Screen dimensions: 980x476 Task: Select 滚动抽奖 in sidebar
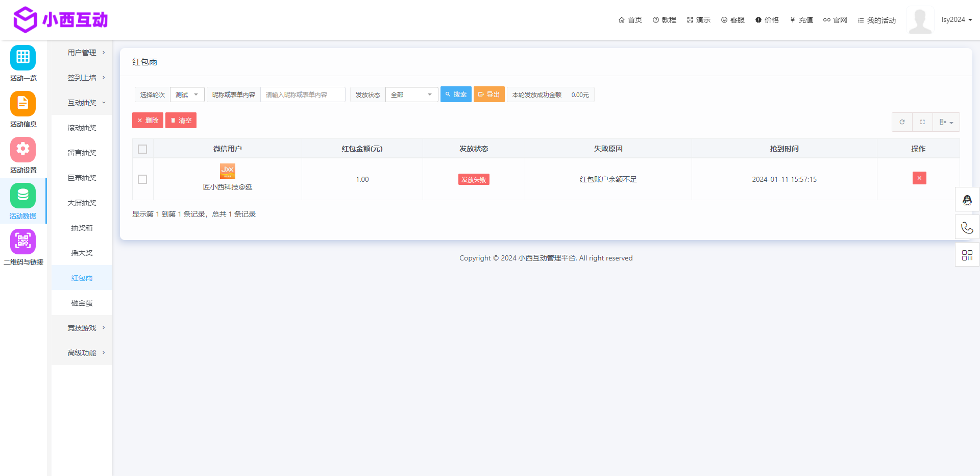(82, 128)
